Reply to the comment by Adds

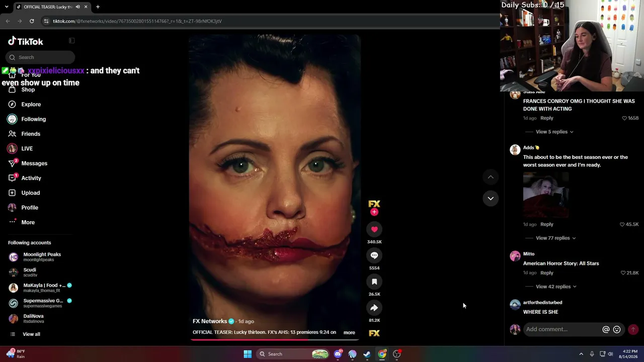[x=546, y=224]
